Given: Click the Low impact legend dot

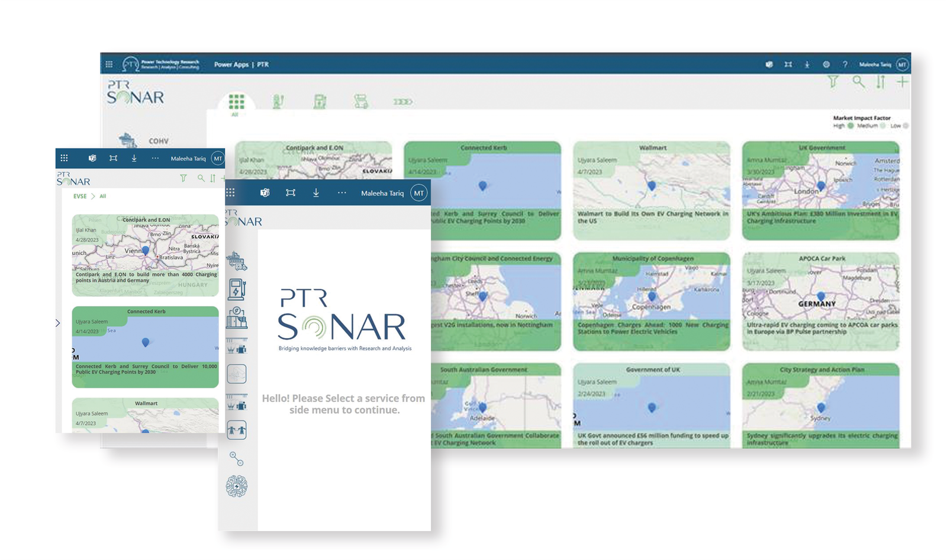Looking at the screenshot, I should 906,125.
